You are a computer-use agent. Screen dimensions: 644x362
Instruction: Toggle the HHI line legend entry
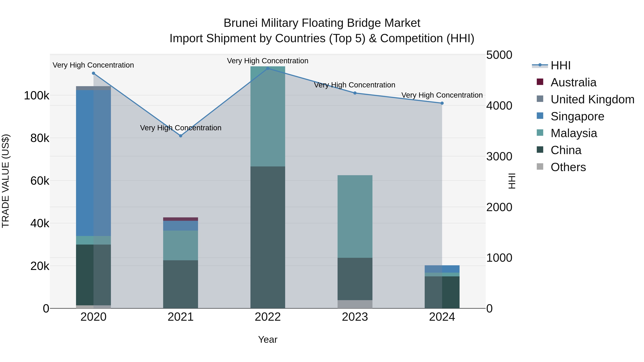point(552,65)
